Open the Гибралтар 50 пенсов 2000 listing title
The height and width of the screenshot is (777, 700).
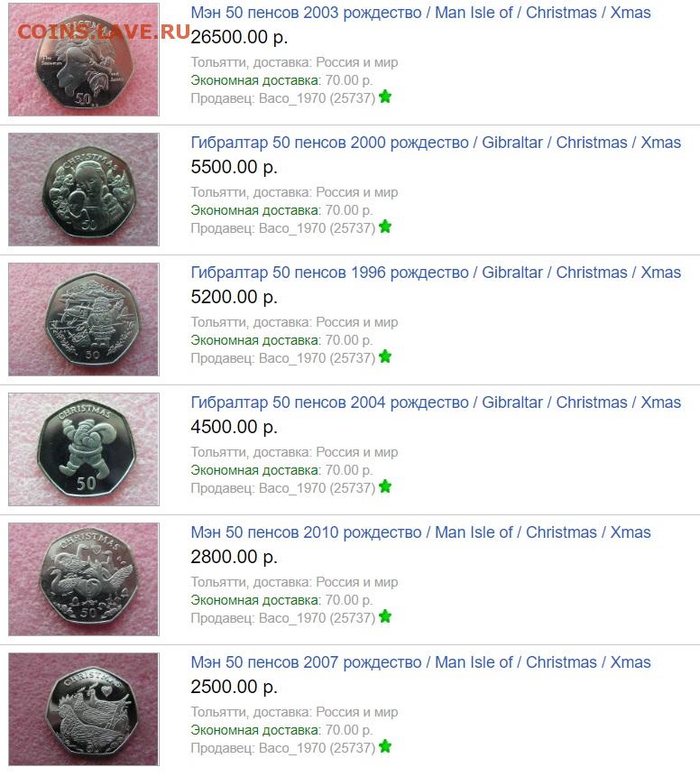coord(436,143)
